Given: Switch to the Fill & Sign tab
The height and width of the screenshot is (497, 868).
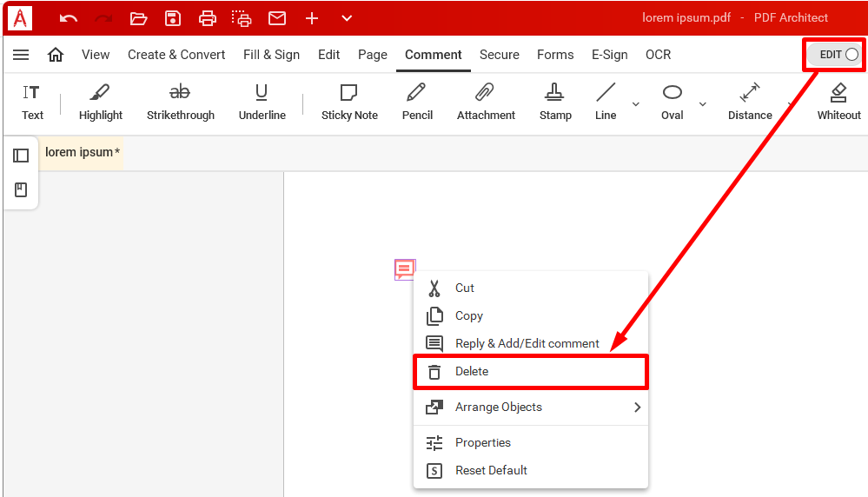Looking at the screenshot, I should 271,55.
